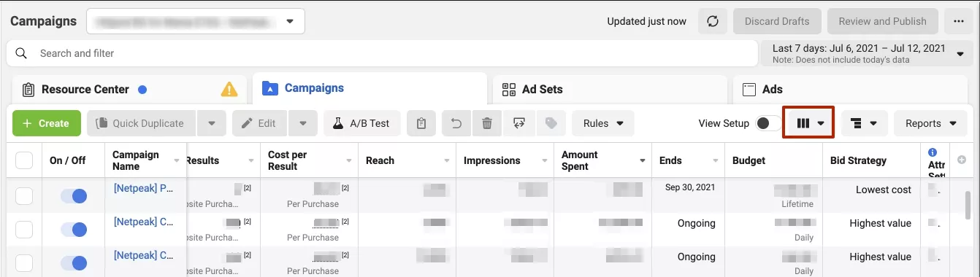Open the breakdown icon dropdown
980x277 pixels.
point(864,123)
